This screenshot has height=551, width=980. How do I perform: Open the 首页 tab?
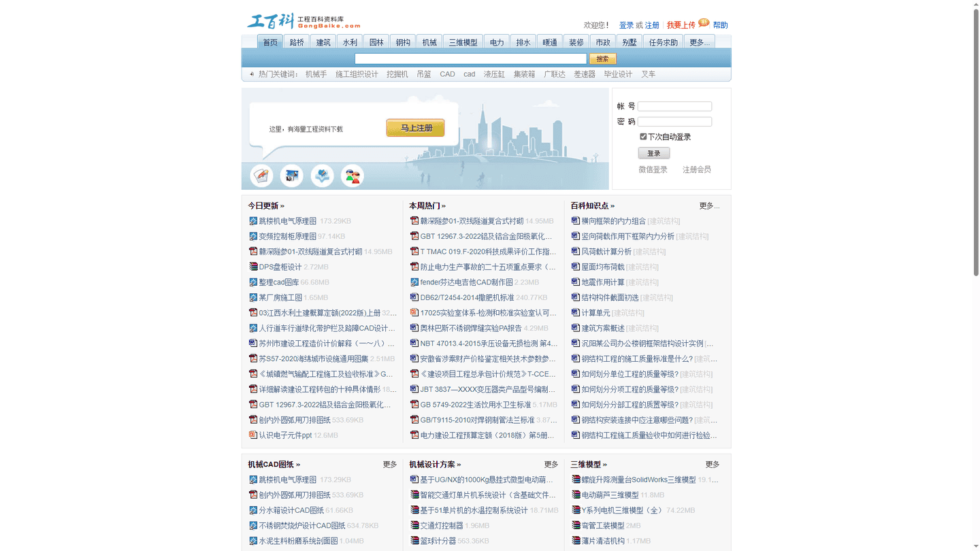point(270,42)
